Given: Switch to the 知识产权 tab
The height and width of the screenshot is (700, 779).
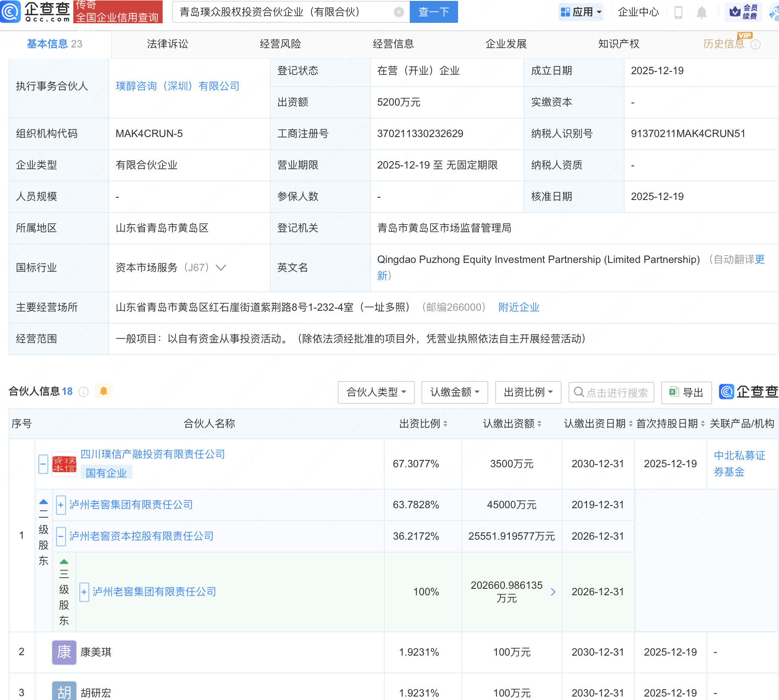Looking at the screenshot, I should point(619,44).
